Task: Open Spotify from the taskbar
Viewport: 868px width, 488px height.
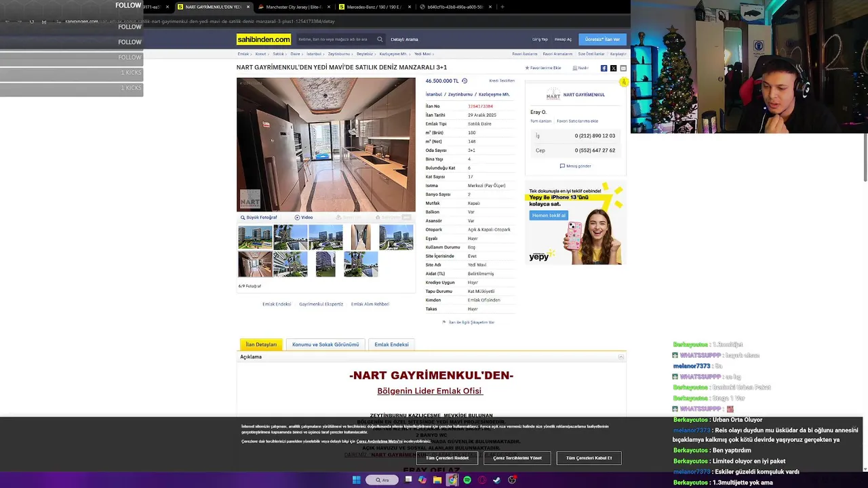Action: click(x=467, y=480)
